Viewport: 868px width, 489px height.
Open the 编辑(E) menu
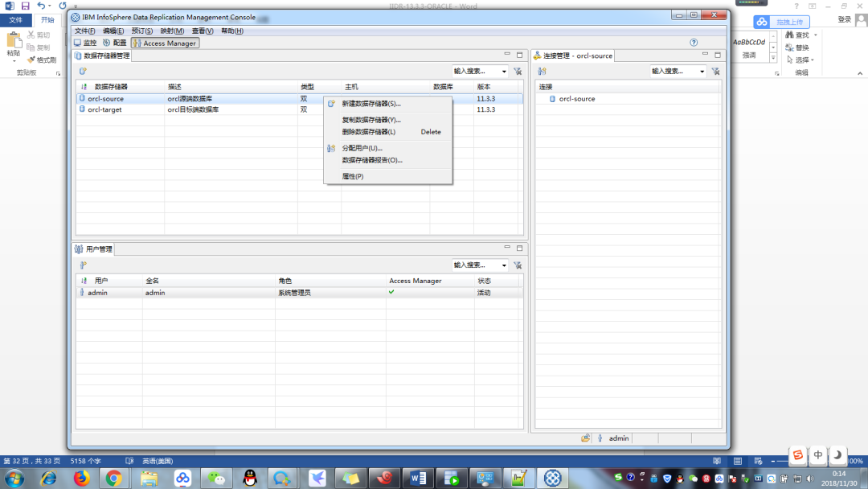coord(113,31)
